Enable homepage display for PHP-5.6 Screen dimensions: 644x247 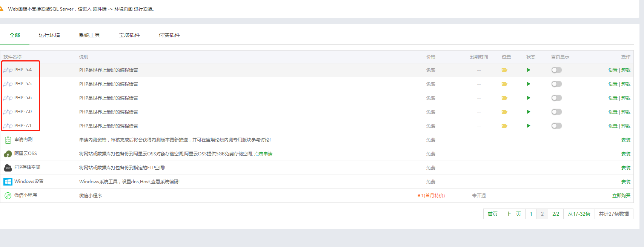(x=556, y=98)
